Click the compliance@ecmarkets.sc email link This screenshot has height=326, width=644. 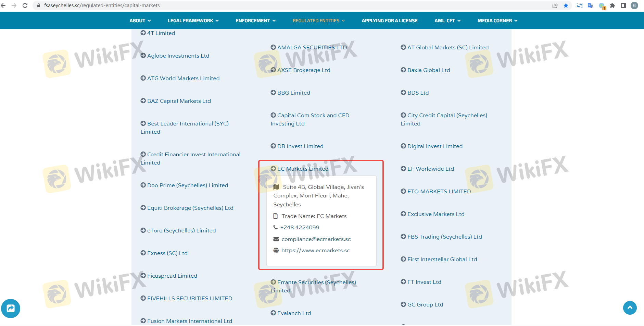316,239
